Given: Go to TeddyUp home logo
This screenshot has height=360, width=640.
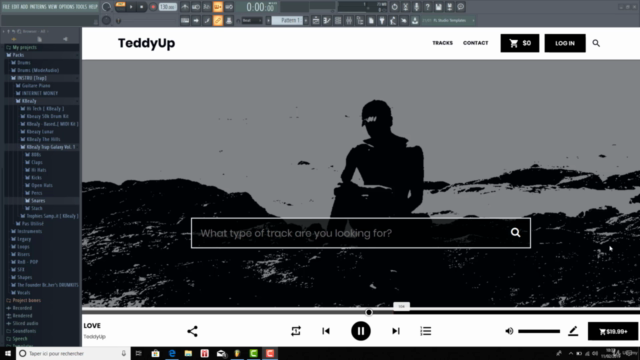Looking at the screenshot, I should (x=146, y=43).
